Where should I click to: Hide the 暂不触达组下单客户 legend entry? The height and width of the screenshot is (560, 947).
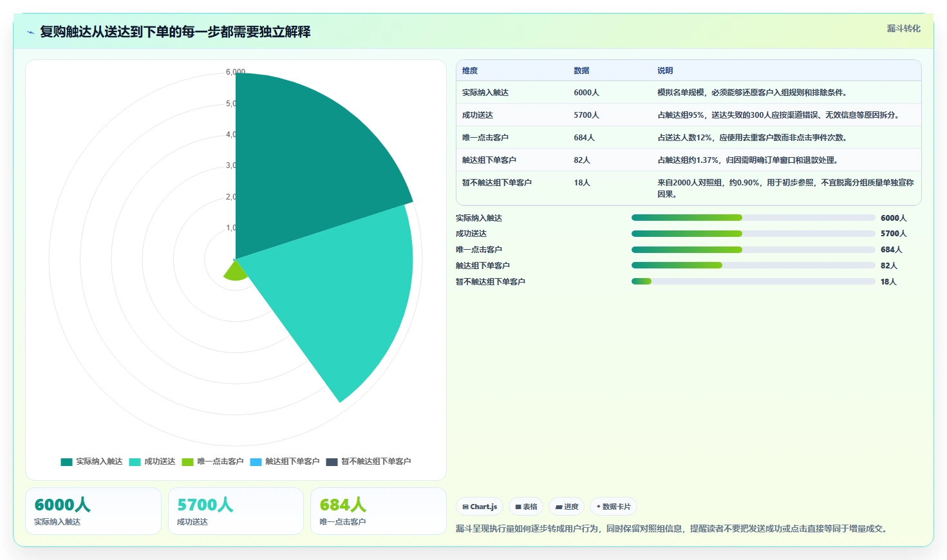(x=368, y=462)
